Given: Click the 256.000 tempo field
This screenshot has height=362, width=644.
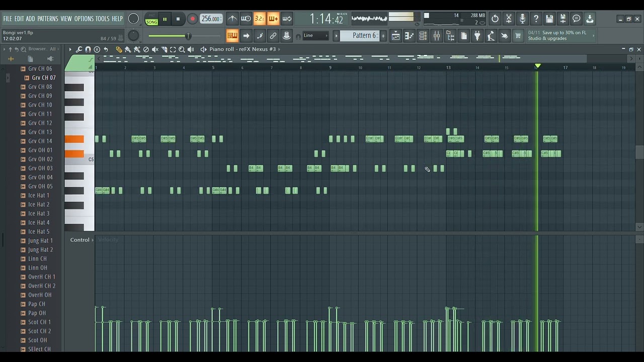Looking at the screenshot, I should 211,19.
